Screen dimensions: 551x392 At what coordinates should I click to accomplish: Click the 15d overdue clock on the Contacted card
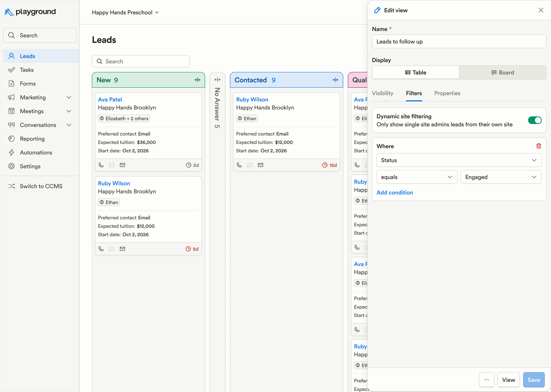(x=329, y=165)
